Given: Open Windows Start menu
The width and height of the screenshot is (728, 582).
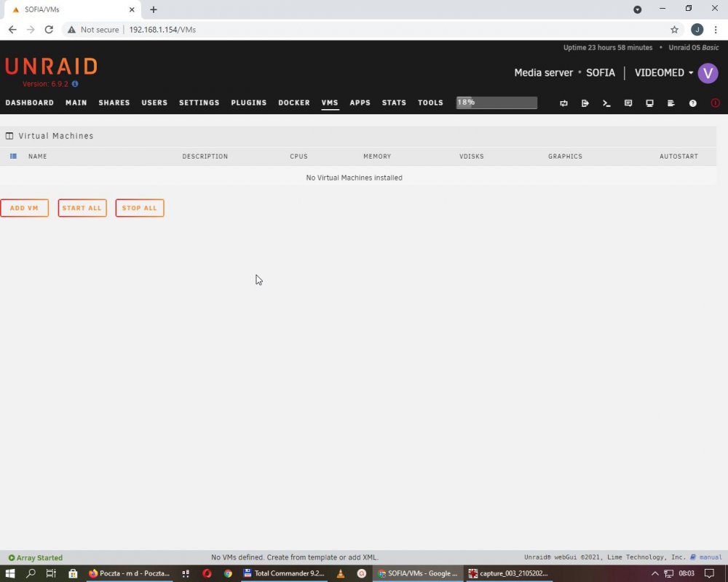Looking at the screenshot, I should click(x=9, y=573).
